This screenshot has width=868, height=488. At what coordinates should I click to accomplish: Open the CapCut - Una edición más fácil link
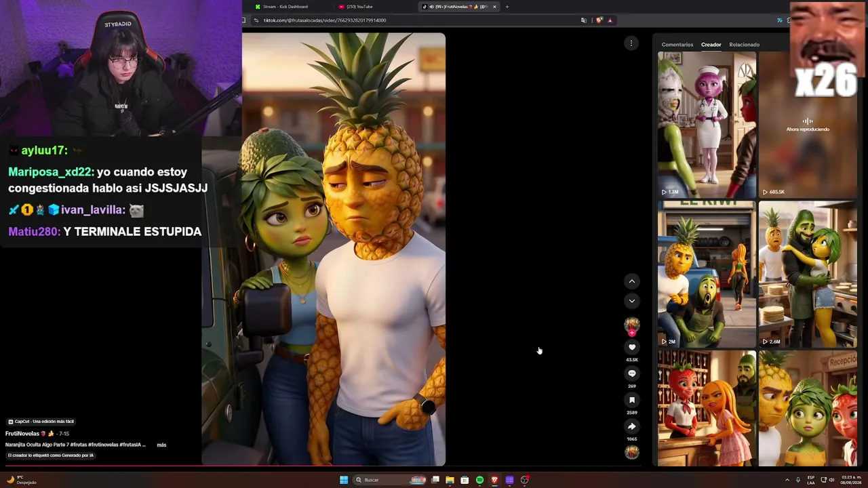point(41,422)
